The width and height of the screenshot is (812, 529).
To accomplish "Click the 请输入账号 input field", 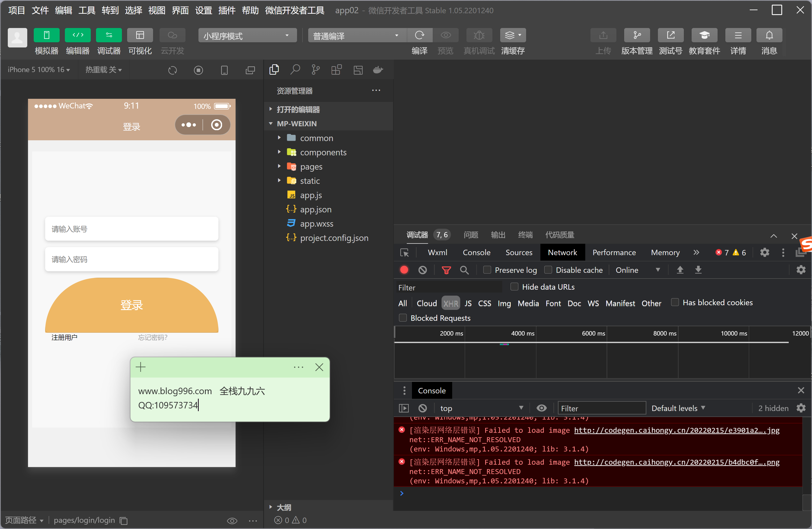I will coord(131,229).
